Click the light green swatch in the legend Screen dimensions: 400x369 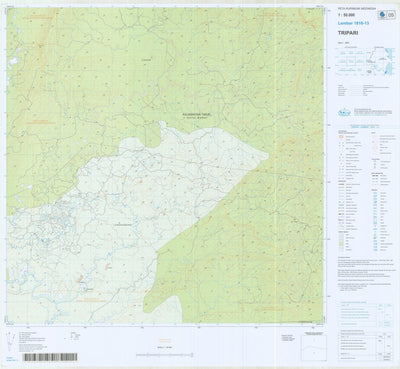pos(340,244)
